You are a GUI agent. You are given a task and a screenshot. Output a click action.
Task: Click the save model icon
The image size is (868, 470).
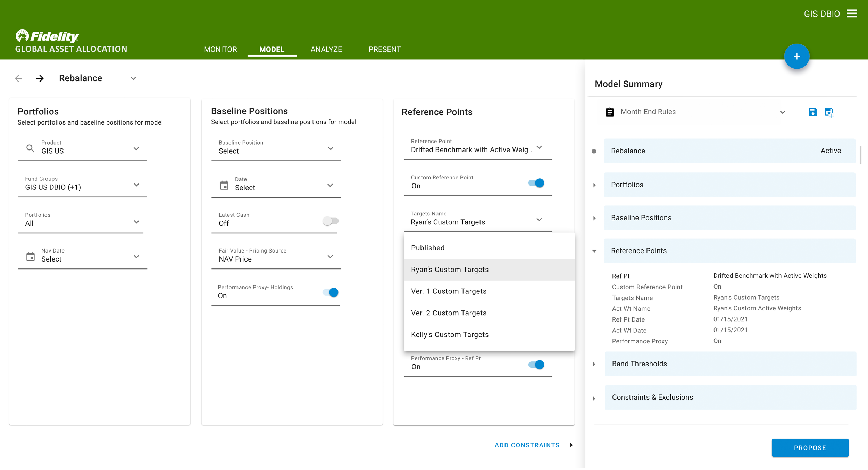pyautogui.click(x=812, y=112)
